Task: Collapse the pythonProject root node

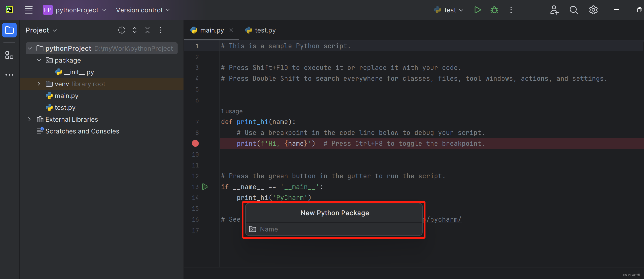Action: click(x=30, y=48)
